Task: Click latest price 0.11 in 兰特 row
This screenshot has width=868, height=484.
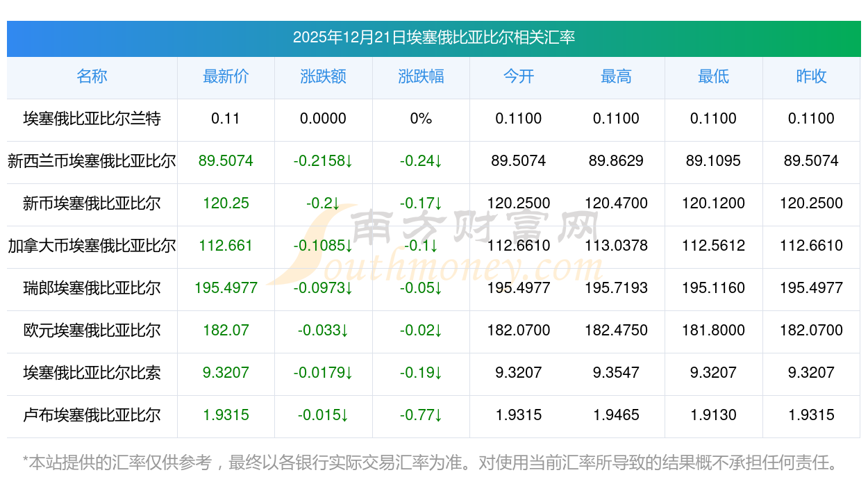Action: coord(226,119)
